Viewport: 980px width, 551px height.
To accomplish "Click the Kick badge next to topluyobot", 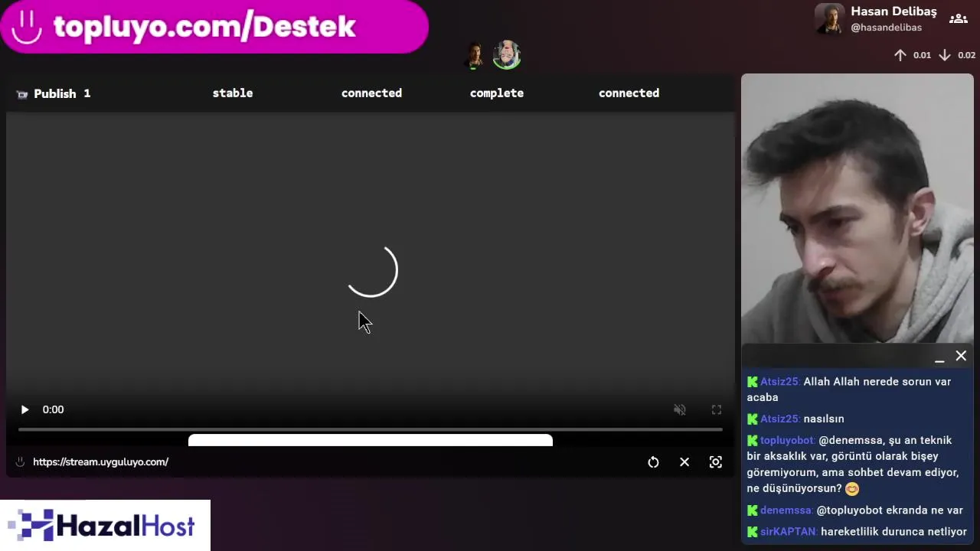I will pyautogui.click(x=753, y=441).
